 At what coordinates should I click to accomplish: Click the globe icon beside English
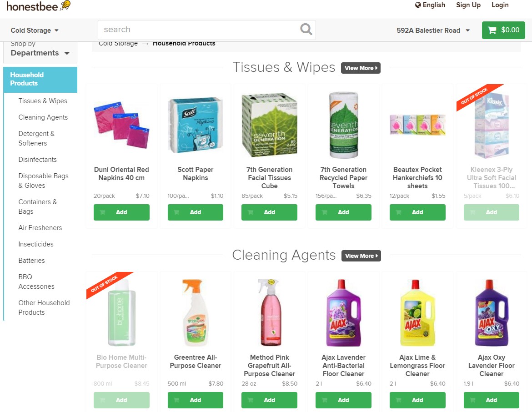point(418,5)
